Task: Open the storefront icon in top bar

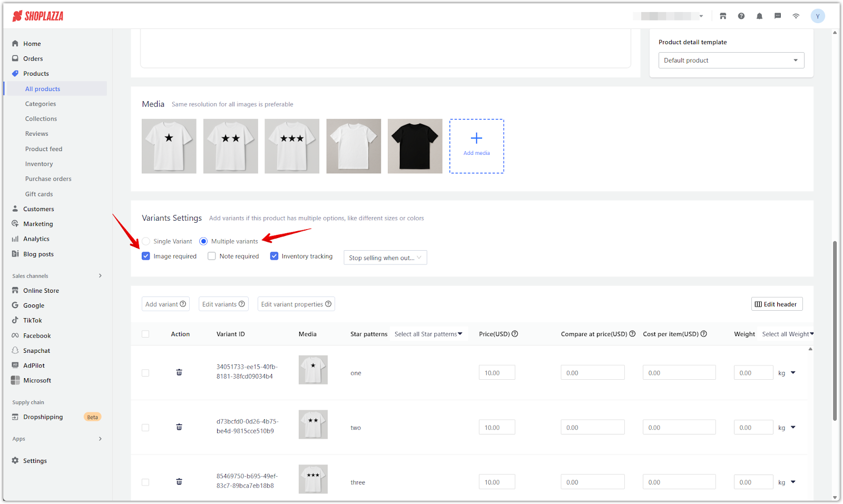Action: [x=723, y=16]
